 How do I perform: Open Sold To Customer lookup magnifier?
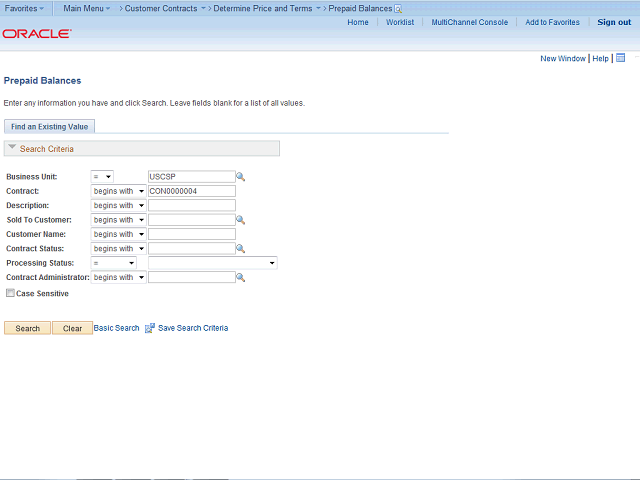240,220
